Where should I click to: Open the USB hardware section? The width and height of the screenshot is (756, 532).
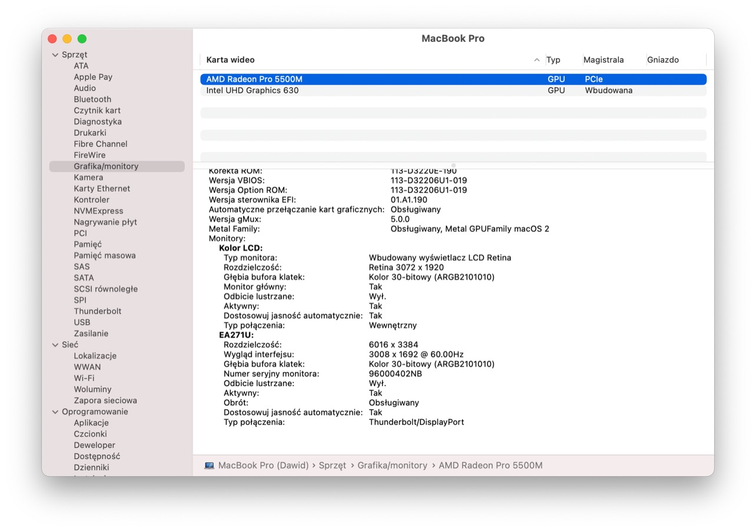(82, 322)
